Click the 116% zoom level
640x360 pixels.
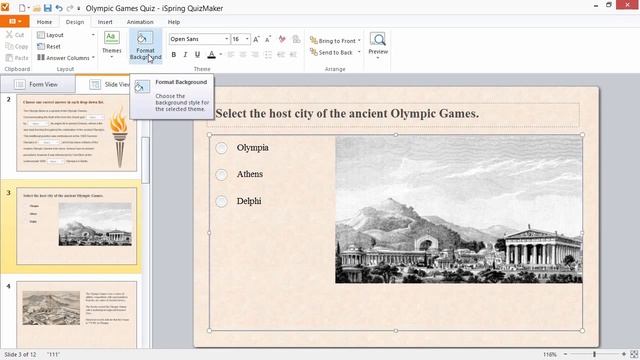(x=550, y=354)
